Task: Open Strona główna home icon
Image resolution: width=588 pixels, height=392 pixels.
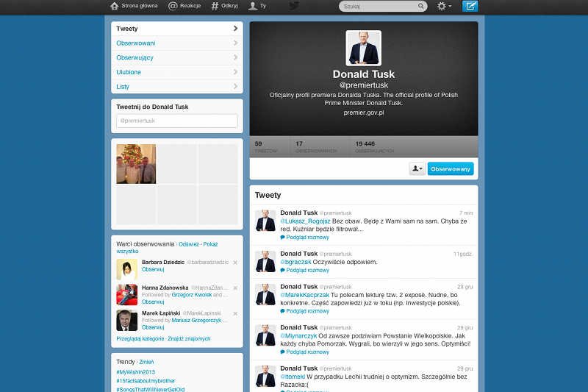Action: click(x=115, y=6)
